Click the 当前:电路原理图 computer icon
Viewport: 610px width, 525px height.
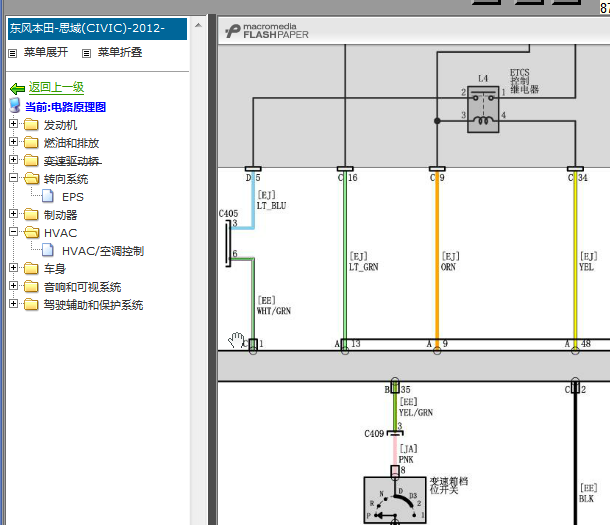pos(15,105)
